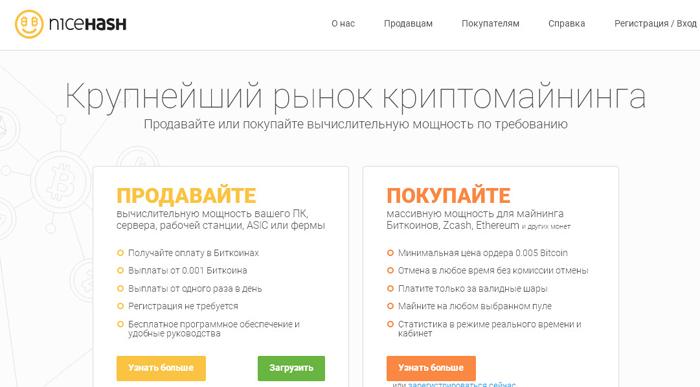700x387 pixels.
Task: Go to Регистрация / Вход
Action: [655, 24]
